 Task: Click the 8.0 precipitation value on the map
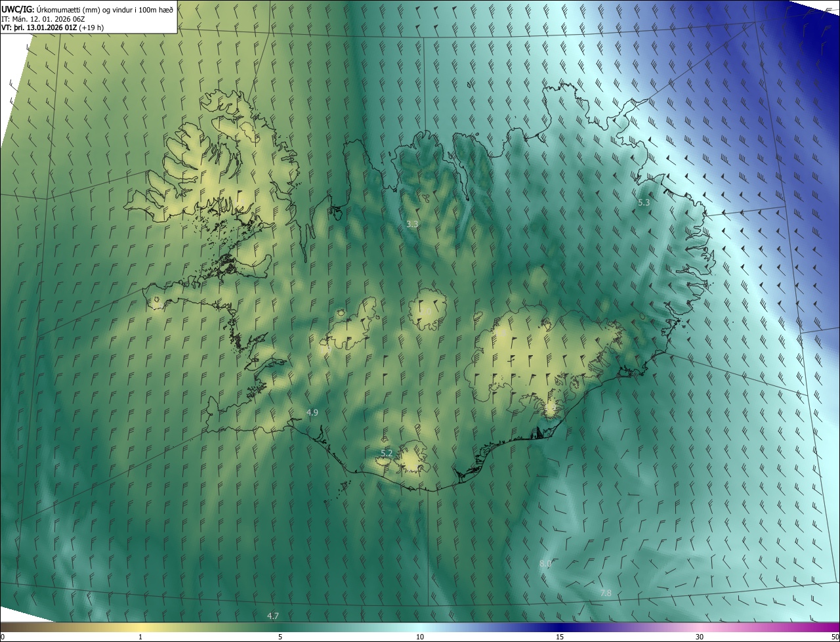point(545,563)
